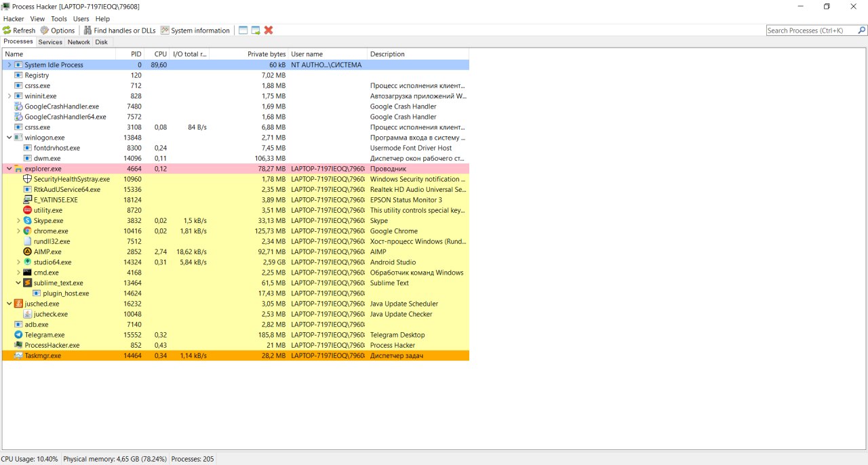
Task: Open the Hacker menu
Action: click(14, 19)
